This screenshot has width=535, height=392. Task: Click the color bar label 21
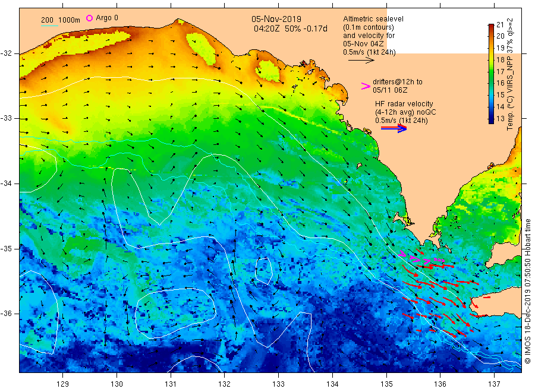500,24
